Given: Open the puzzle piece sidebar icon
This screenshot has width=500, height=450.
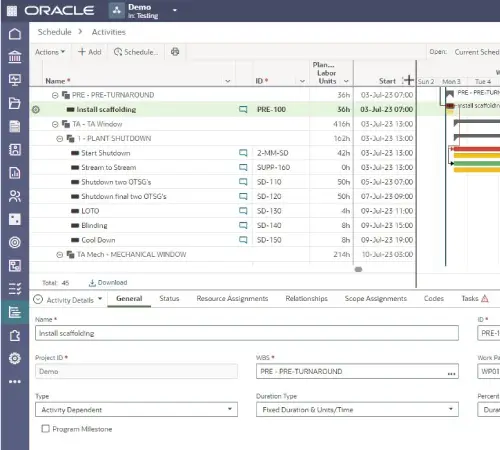Looking at the screenshot, I should 15,335.
